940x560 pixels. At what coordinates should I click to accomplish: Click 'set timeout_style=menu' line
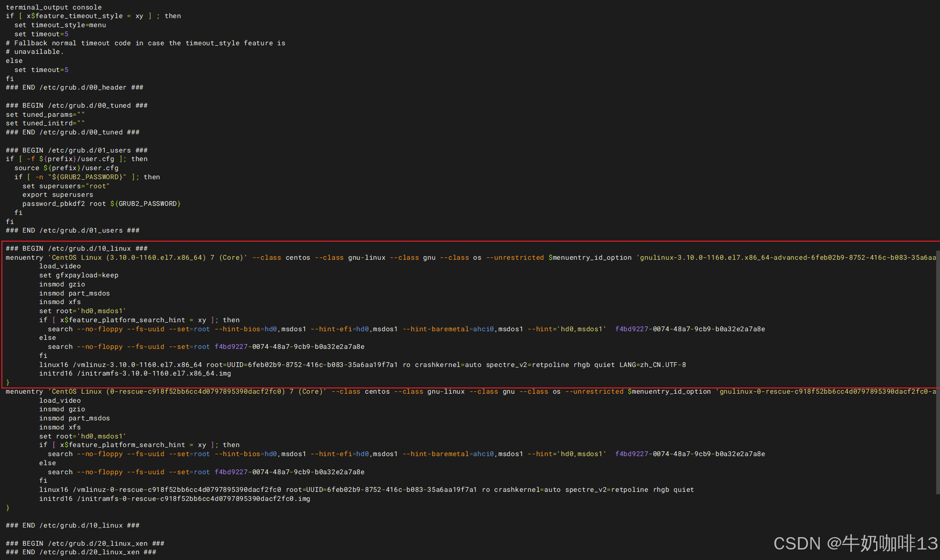click(60, 25)
